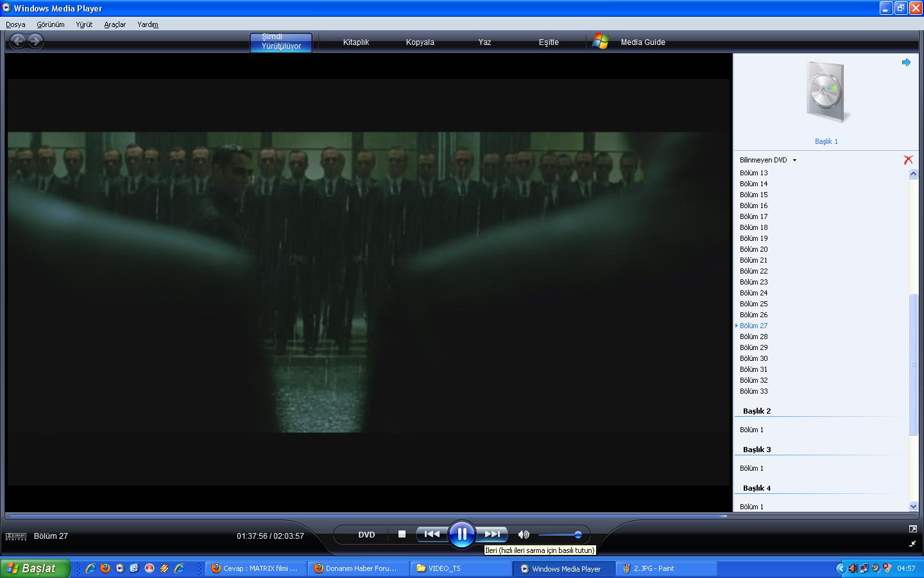Open the Başlat start menu
924x578 pixels.
click(35, 568)
